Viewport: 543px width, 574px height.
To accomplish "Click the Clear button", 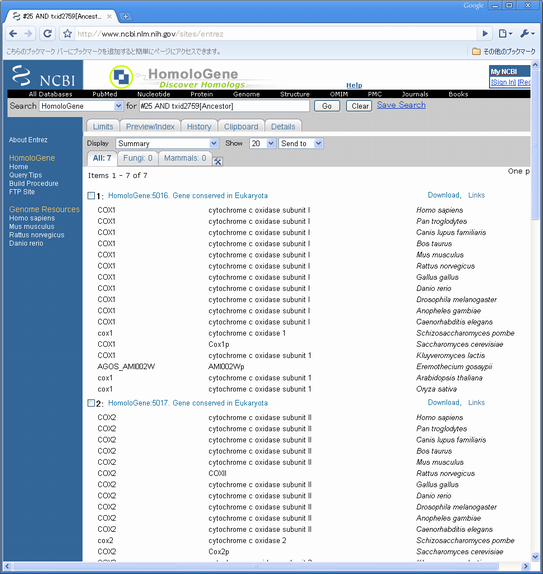I will click(359, 106).
